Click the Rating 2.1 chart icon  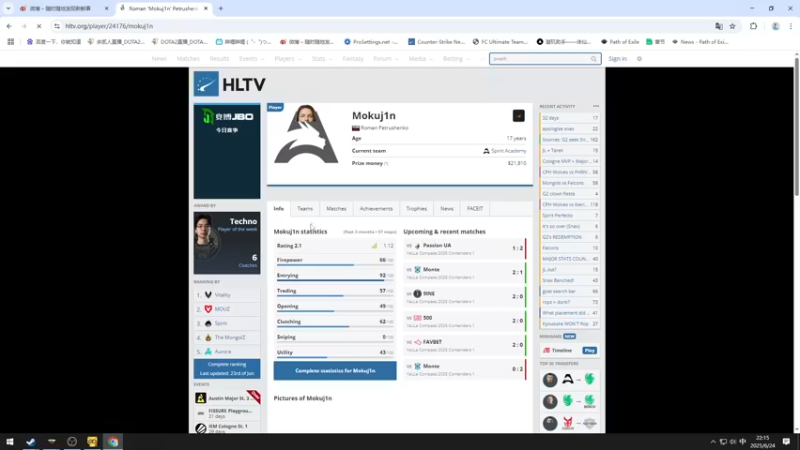click(x=374, y=246)
